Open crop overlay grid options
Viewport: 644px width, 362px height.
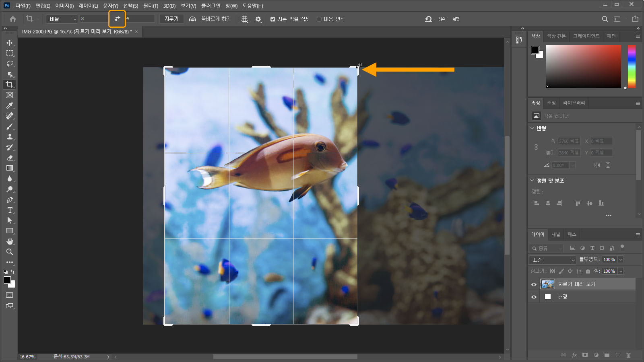[244, 19]
